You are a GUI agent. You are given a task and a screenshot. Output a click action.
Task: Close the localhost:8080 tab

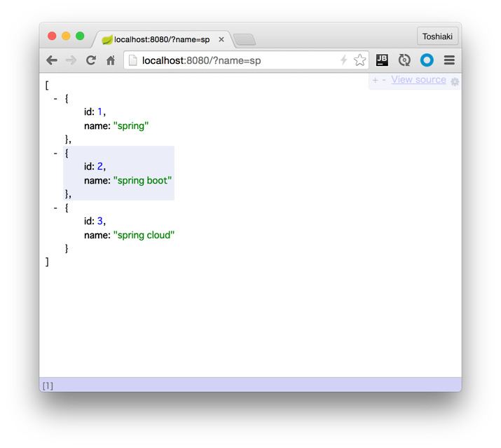[x=221, y=39]
